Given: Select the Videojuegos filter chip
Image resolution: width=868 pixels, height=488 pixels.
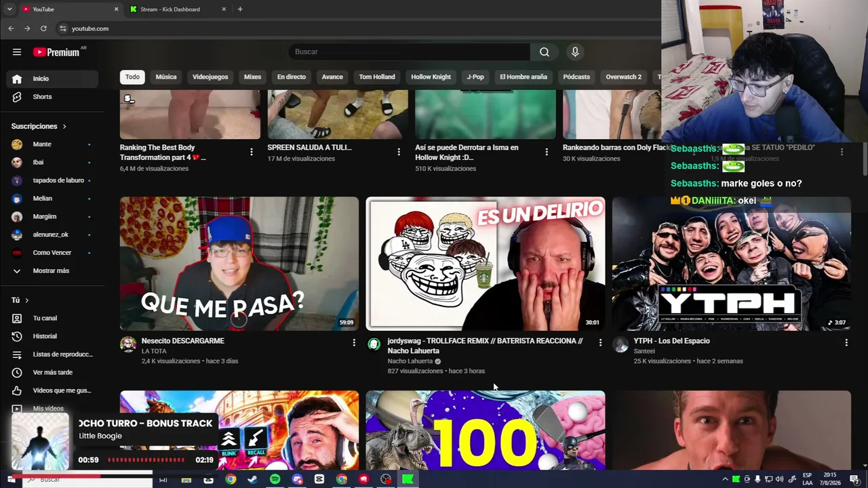Looking at the screenshot, I should (210, 77).
